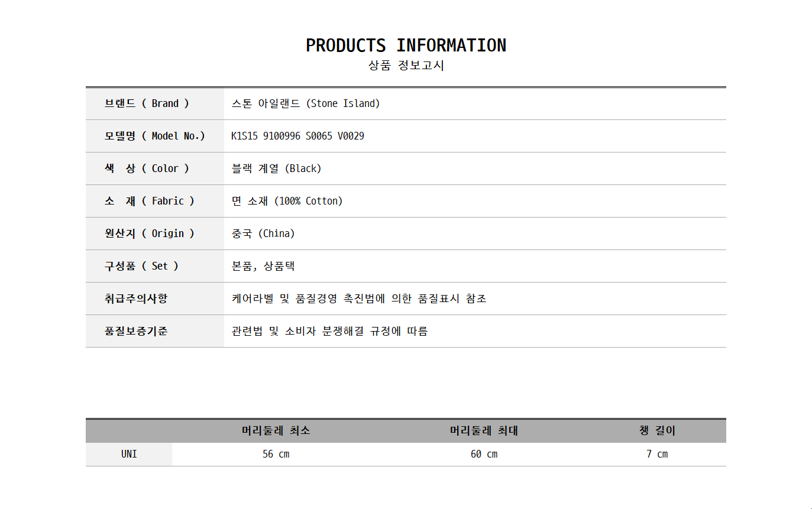Click the 중국 (China) origin value

tap(263, 234)
